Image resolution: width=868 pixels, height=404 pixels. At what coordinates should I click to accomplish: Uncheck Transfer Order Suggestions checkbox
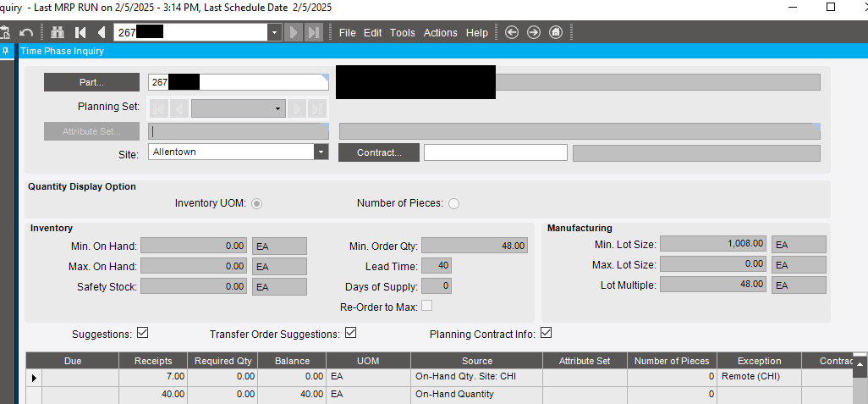[350, 333]
